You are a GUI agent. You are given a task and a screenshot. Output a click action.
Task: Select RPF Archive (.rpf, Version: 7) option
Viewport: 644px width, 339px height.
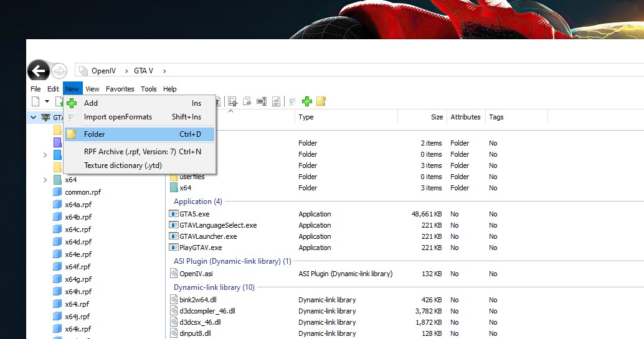[x=130, y=151]
